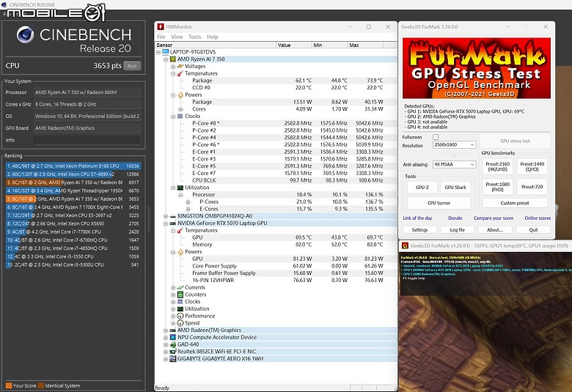
Task: Quit FurMark with the Quit button
Action: coord(533,230)
